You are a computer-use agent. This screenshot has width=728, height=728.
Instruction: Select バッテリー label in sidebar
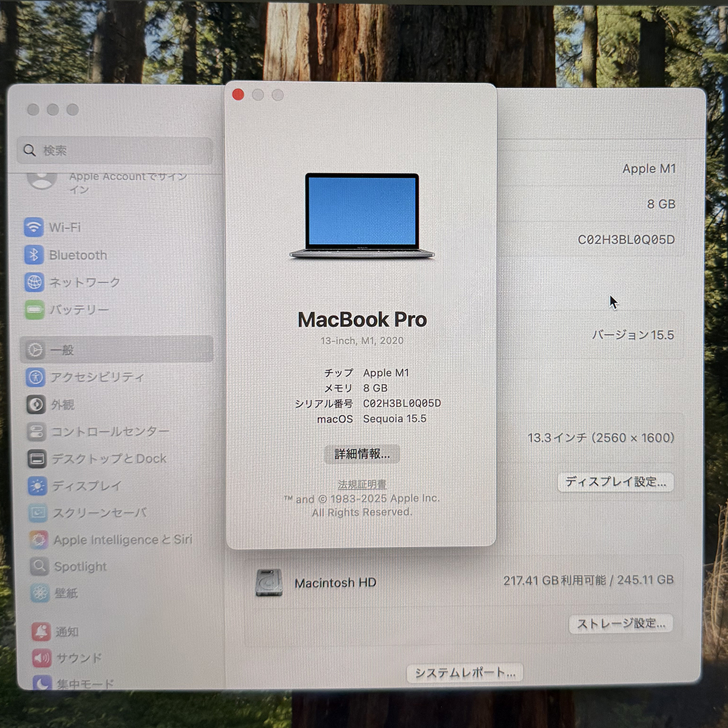[x=79, y=309]
